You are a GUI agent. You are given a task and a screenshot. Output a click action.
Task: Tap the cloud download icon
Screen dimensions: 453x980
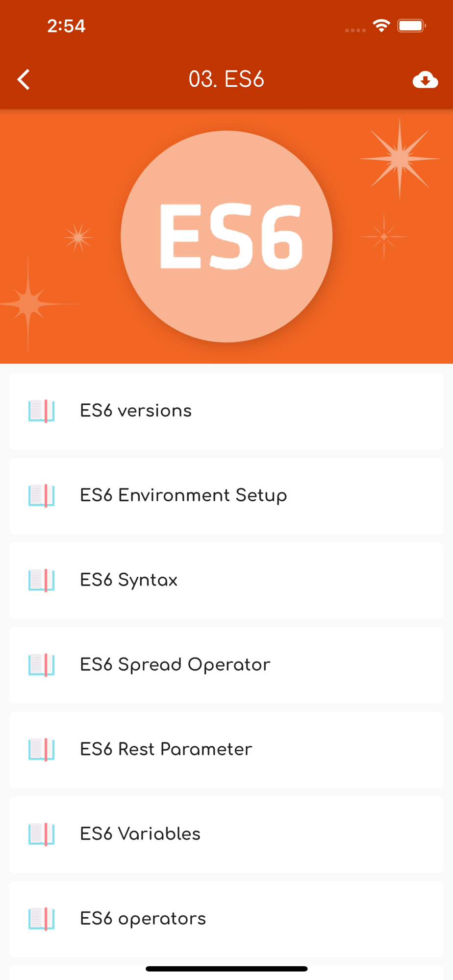tap(425, 79)
